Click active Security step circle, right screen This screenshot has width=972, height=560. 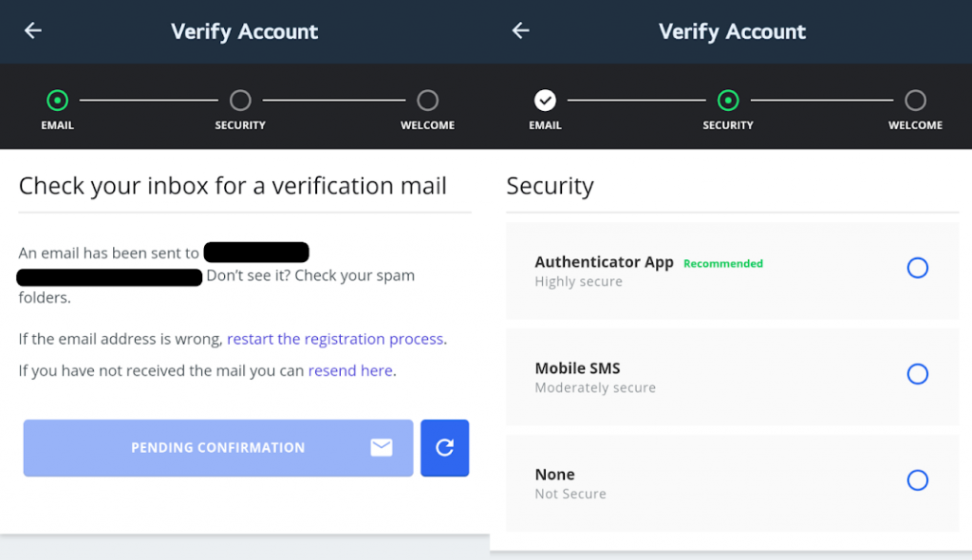tap(728, 100)
